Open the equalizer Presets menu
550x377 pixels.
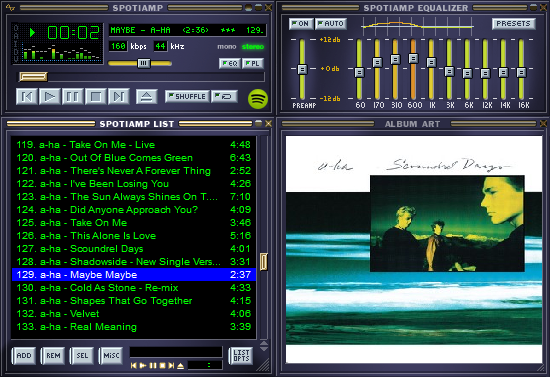tap(514, 23)
